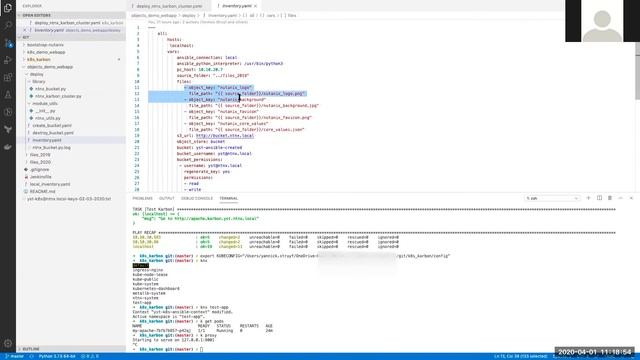
Task: Kill the terminal with the trash icon
Action: (610, 198)
